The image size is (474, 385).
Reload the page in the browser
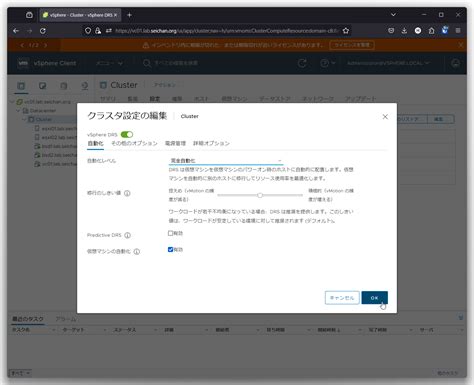(x=43, y=31)
